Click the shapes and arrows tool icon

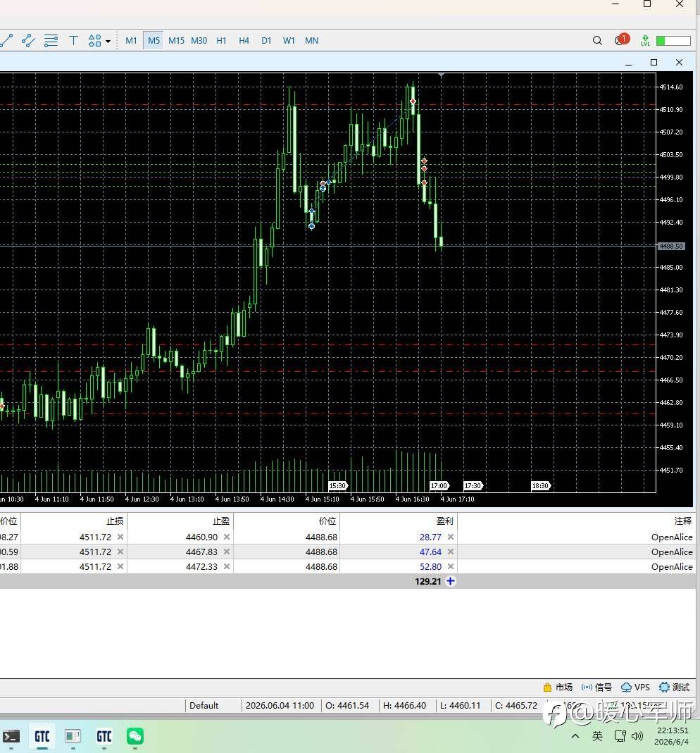point(94,41)
